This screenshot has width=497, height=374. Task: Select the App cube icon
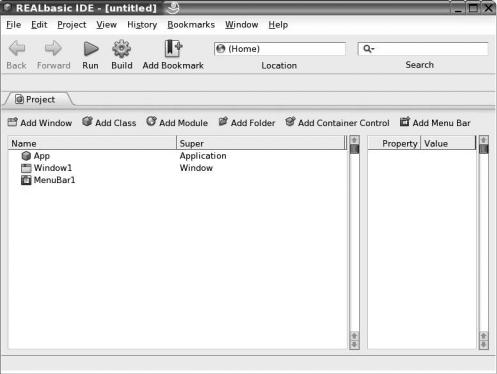coord(26,156)
